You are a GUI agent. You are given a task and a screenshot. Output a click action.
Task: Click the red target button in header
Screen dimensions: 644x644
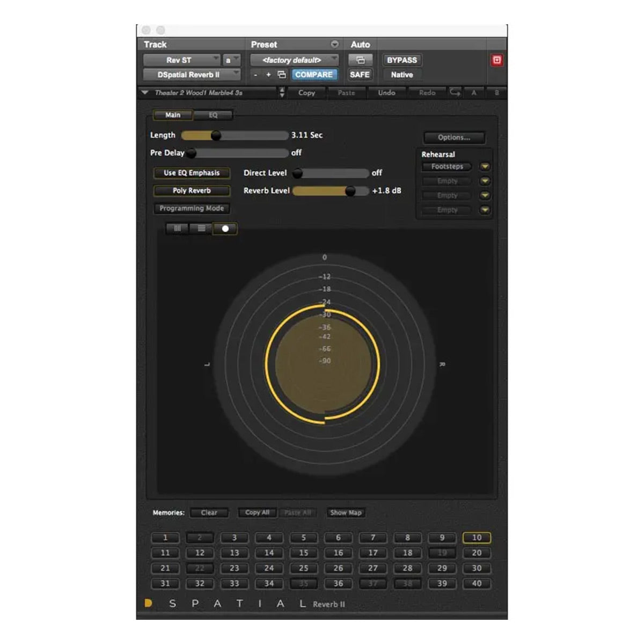(497, 60)
